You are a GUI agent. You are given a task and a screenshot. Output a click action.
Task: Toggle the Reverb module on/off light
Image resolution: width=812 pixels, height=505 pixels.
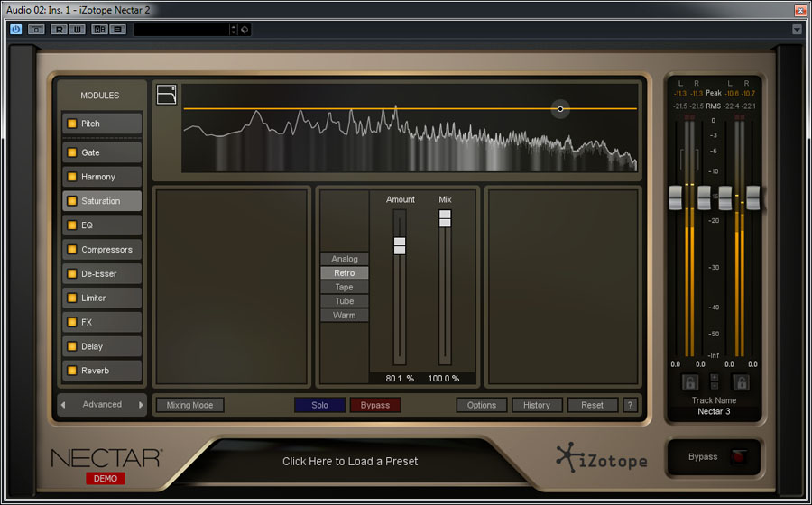(x=71, y=371)
